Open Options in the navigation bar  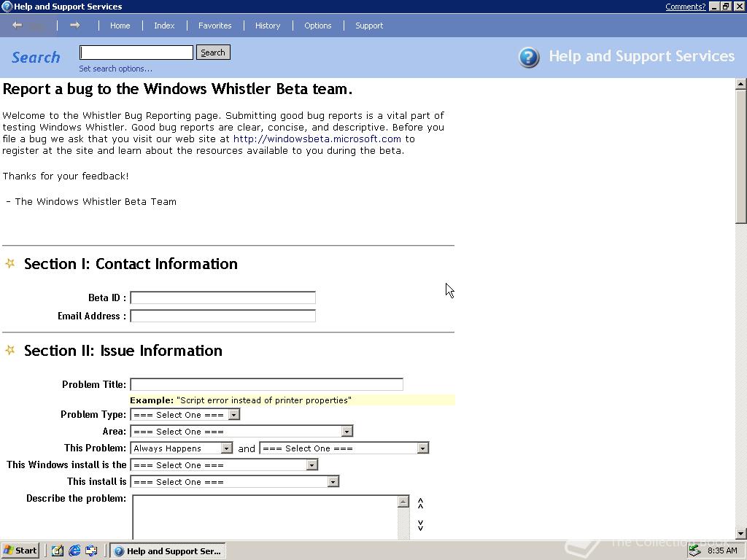point(318,26)
